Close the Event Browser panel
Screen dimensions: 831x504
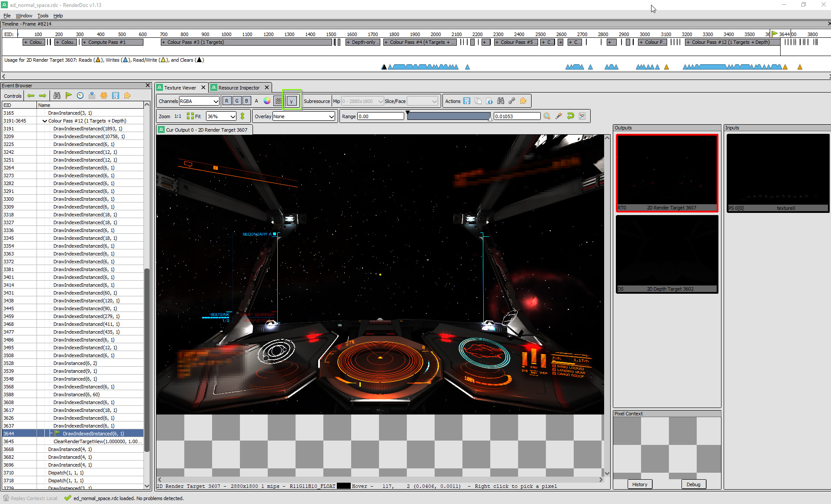pyautogui.click(x=148, y=86)
